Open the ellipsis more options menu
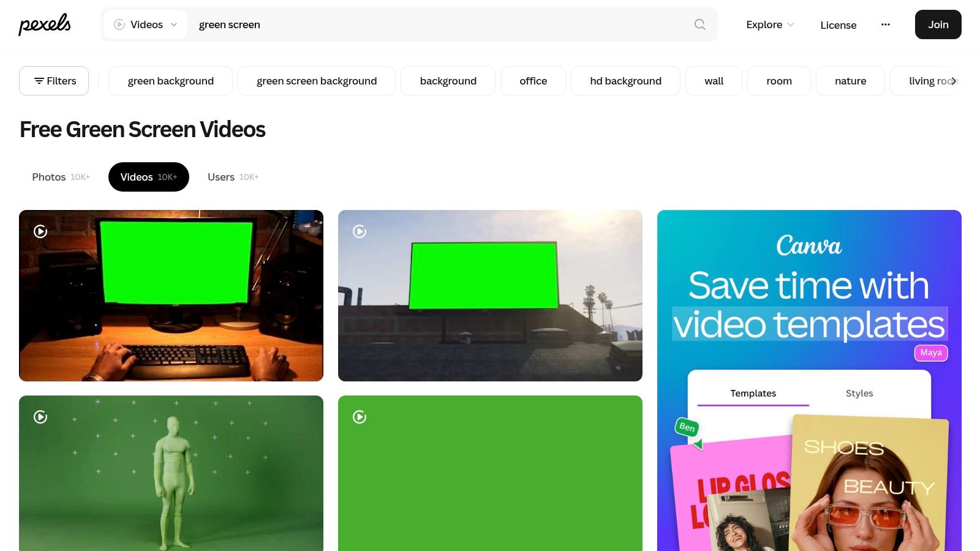 [886, 24]
